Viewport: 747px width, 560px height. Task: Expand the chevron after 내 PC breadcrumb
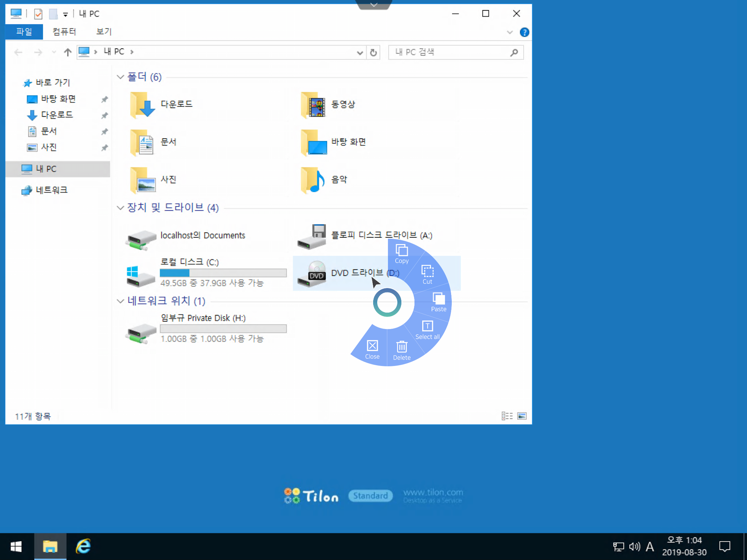132,52
